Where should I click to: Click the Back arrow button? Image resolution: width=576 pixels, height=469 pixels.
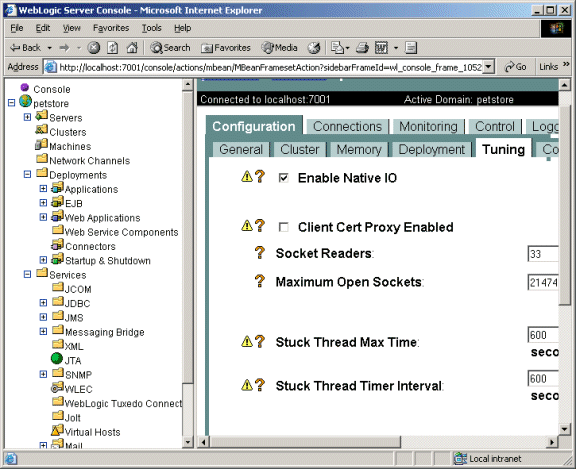coord(25,48)
